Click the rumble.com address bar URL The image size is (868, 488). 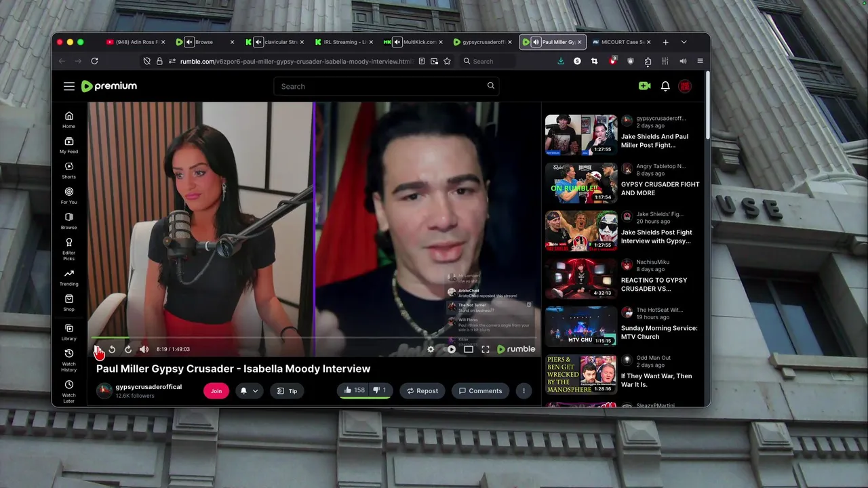pyautogui.click(x=296, y=61)
